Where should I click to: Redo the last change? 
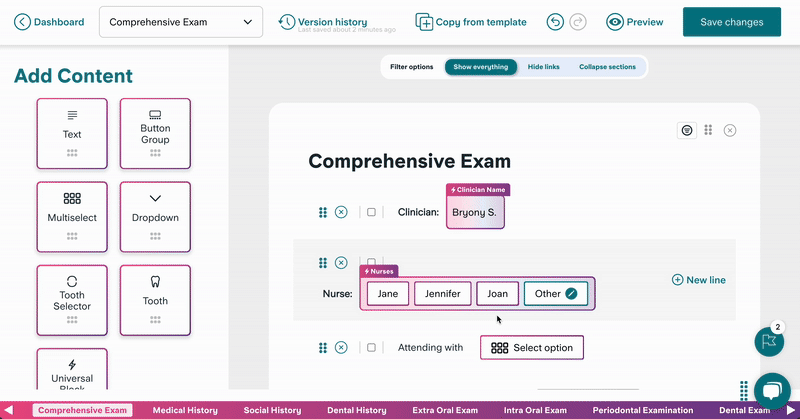coord(578,22)
